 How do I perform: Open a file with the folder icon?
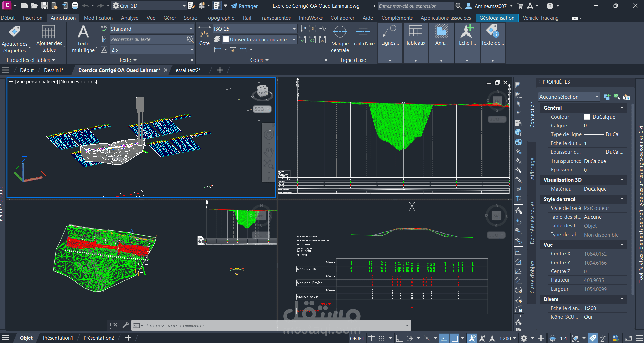pyautogui.click(x=34, y=6)
